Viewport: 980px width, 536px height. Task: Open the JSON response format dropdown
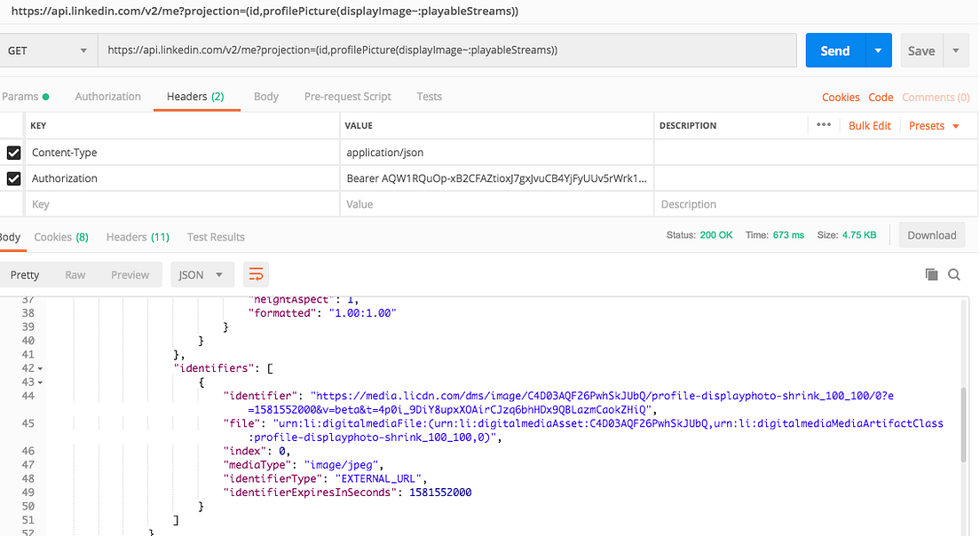point(202,274)
